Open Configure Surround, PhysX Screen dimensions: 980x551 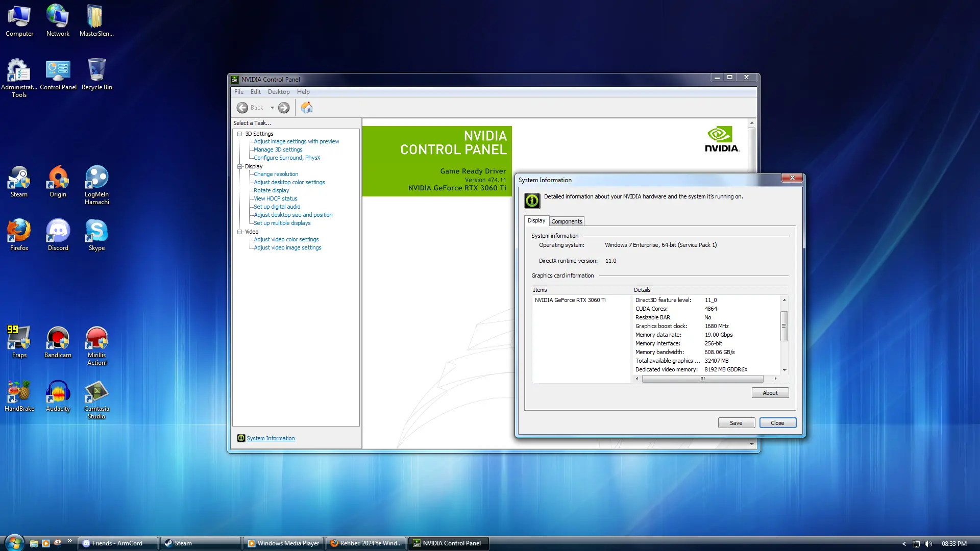click(287, 158)
